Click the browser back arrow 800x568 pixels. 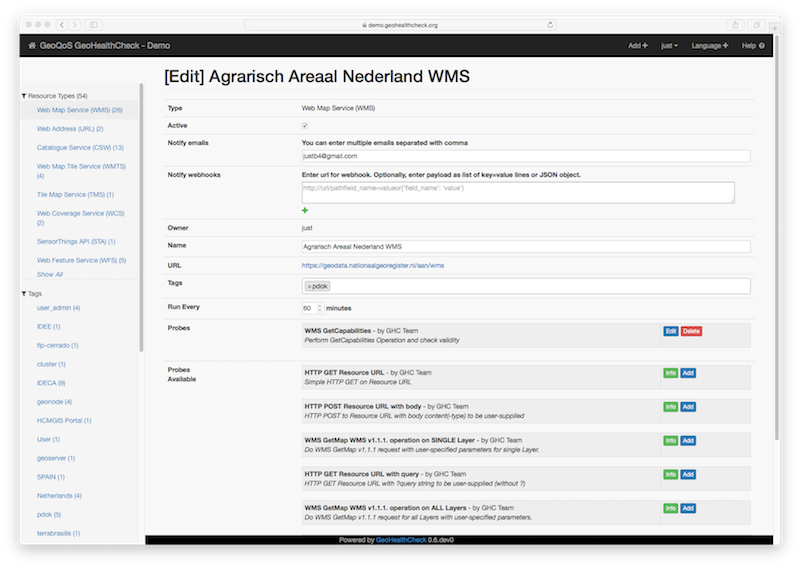click(x=62, y=24)
